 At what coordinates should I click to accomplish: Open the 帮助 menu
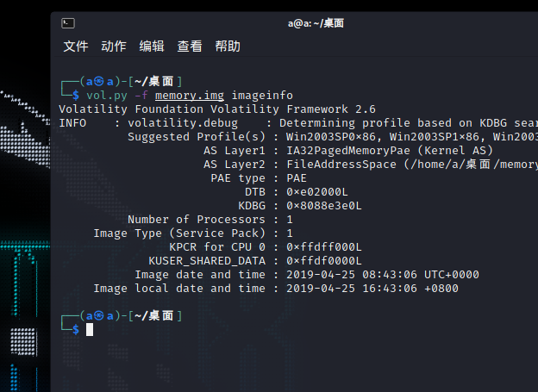click(228, 46)
